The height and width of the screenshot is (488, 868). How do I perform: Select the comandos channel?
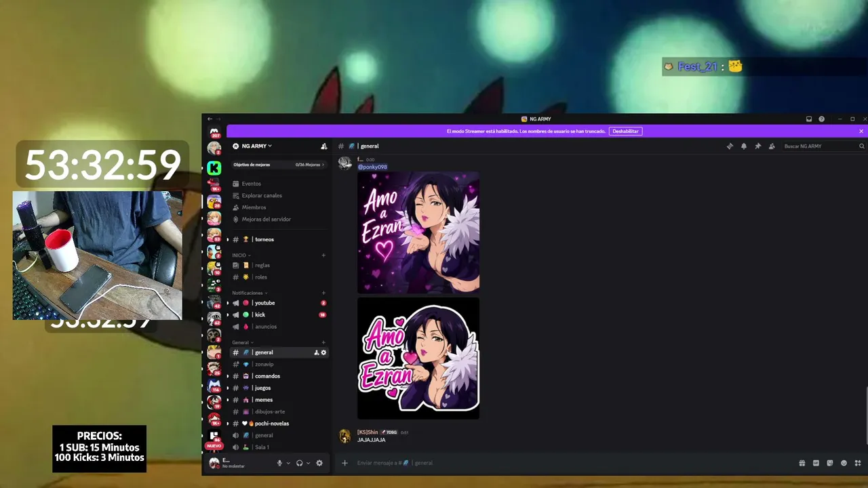279,376
